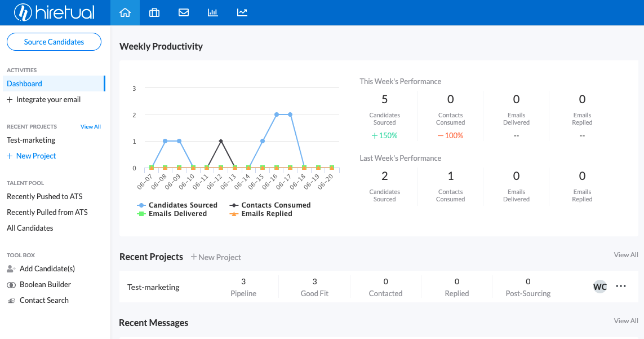Viewport: 644px width, 339px height.
Task: Click the Candidates Sourced point at 06-16
Action: click(277, 115)
